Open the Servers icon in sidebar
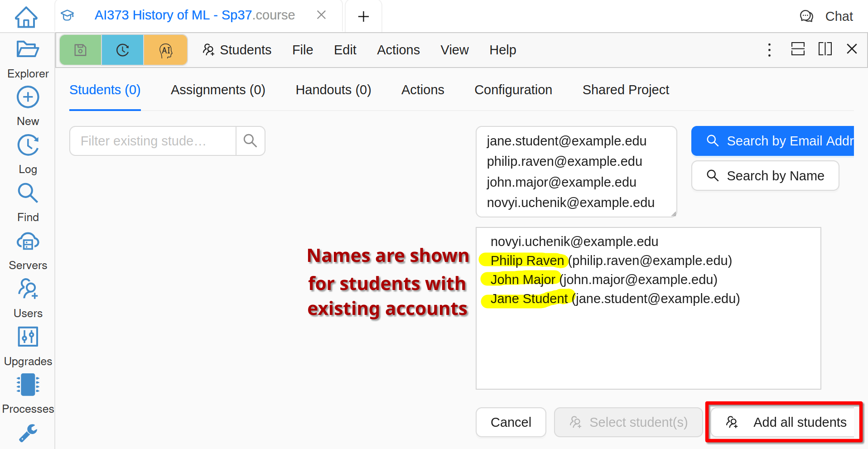 click(x=28, y=242)
